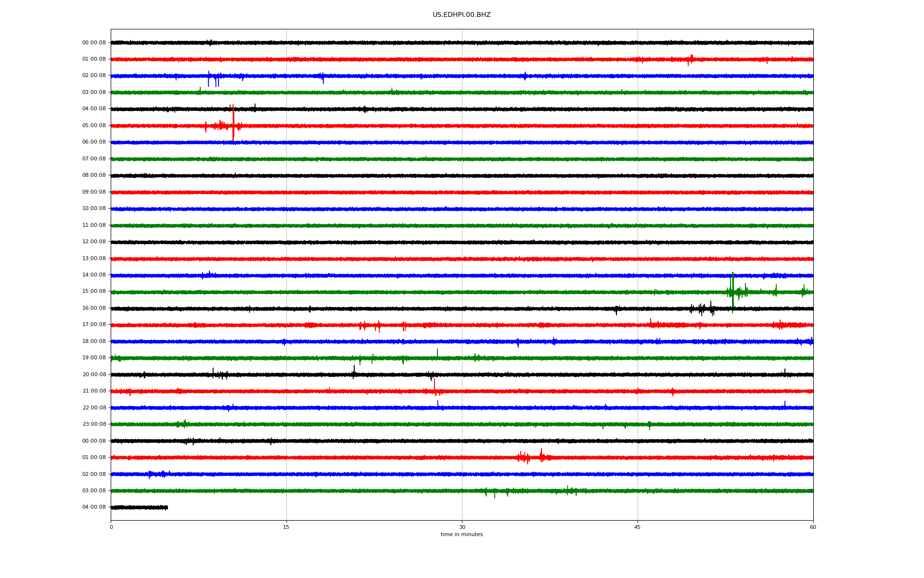Select the 15:00:08 row time label
Screen dimensions: 924x578
tap(94, 291)
